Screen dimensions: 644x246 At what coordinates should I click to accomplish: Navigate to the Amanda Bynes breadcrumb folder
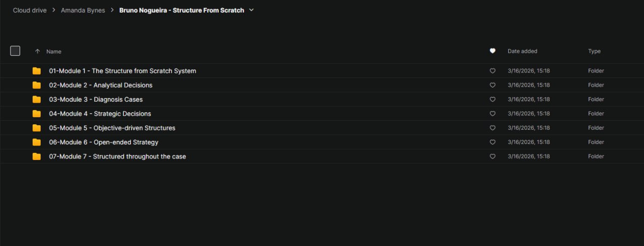pyautogui.click(x=83, y=10)
